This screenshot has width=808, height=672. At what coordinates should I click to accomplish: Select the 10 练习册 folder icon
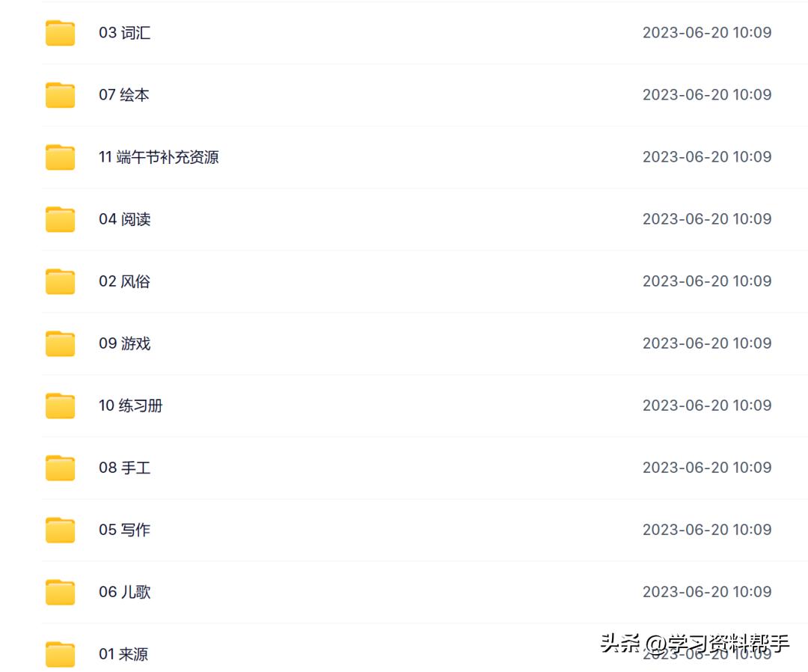(x=61, y=406)
